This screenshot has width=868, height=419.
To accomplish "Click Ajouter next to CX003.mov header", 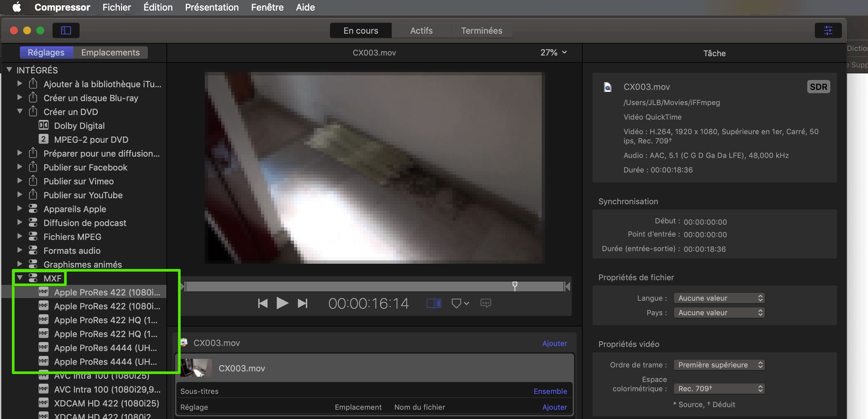I will [x=554, y=343].
